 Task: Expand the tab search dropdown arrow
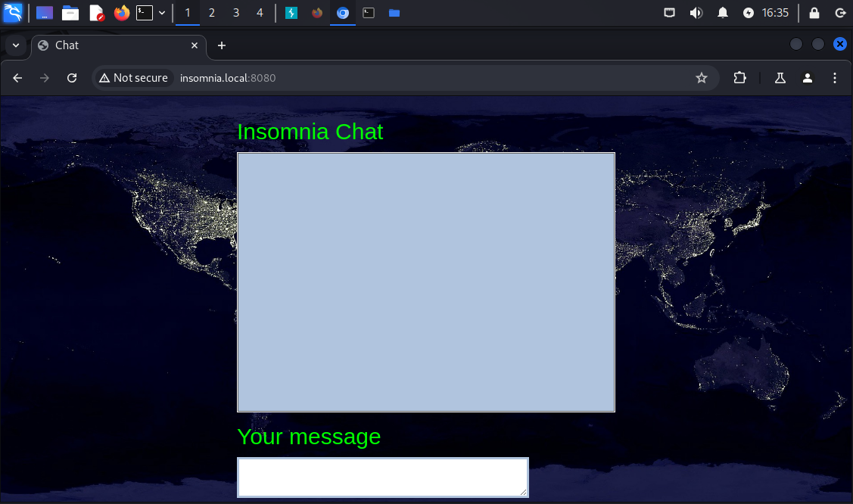[15, 45]
